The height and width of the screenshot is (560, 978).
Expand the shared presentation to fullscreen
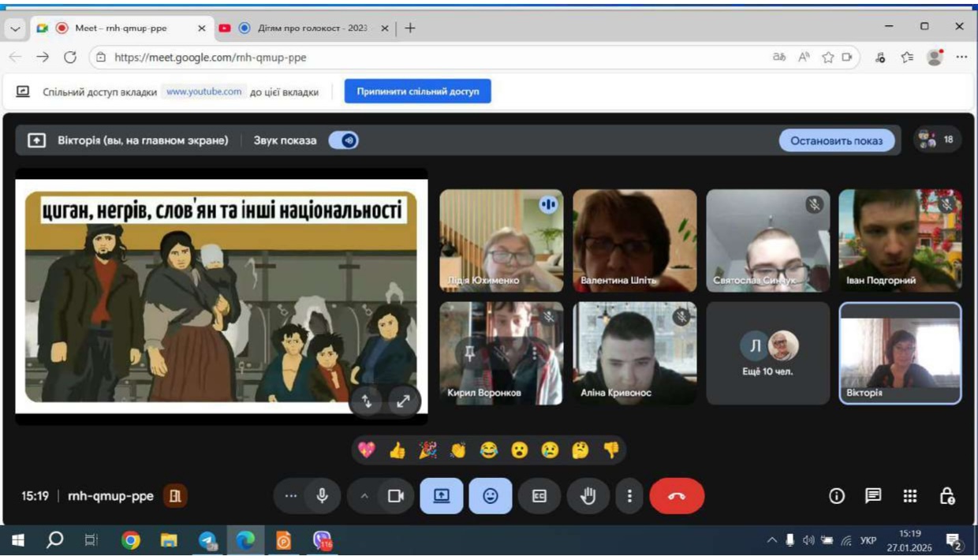[x=403, y=401]
